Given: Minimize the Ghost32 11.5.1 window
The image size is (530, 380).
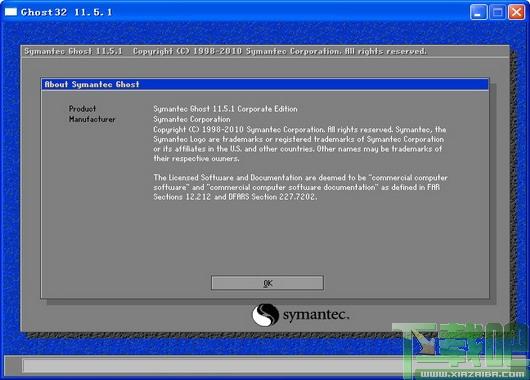Looking at the screenshot, I should tap(479, 12).
